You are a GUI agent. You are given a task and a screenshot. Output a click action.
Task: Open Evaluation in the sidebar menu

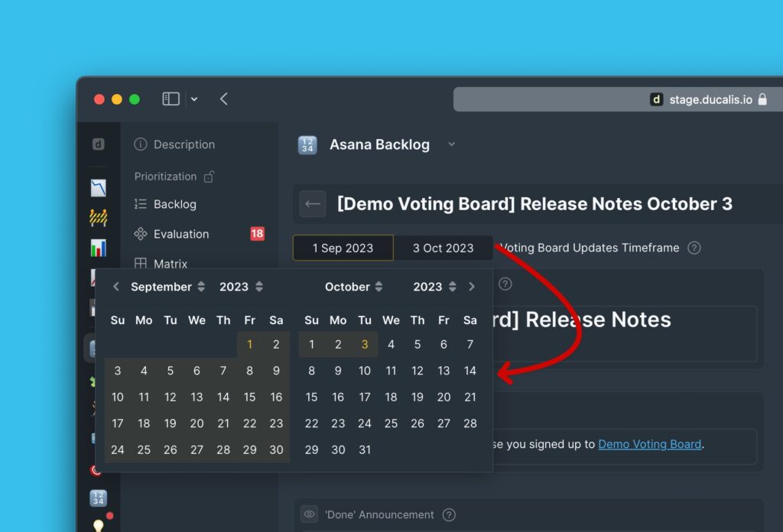[x=180, y=234]
